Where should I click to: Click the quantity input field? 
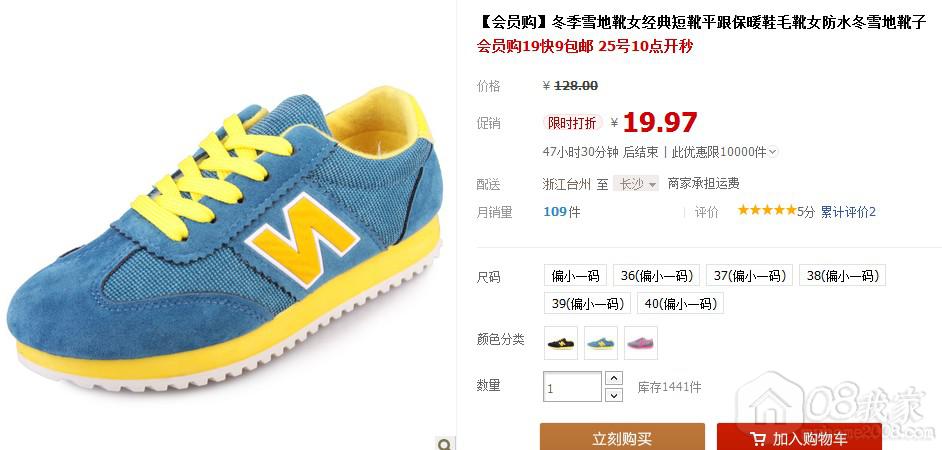pos(573,387)
